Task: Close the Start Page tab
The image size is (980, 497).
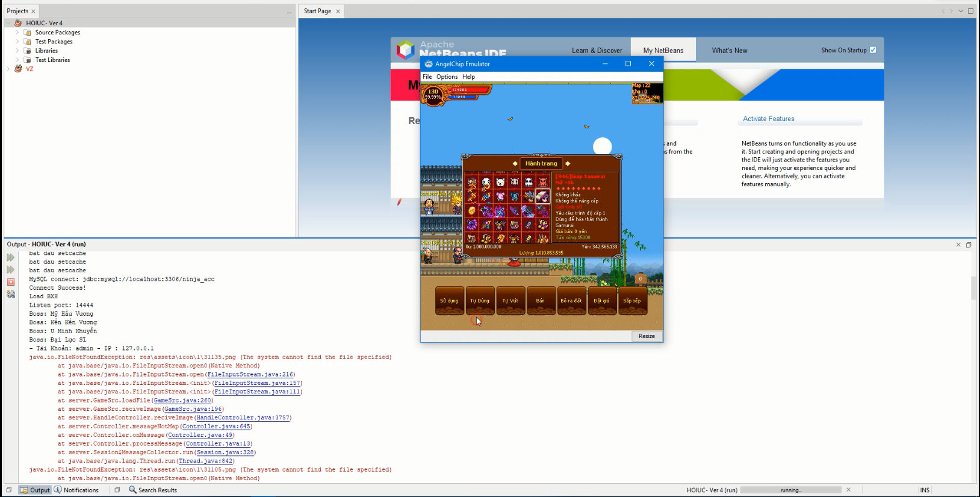Action: [338, 11]
